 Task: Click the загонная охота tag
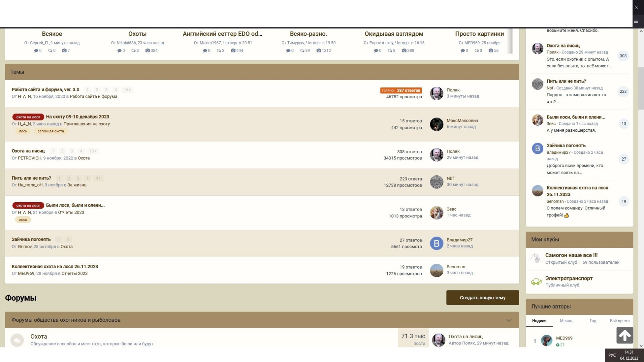coord(51,131)
